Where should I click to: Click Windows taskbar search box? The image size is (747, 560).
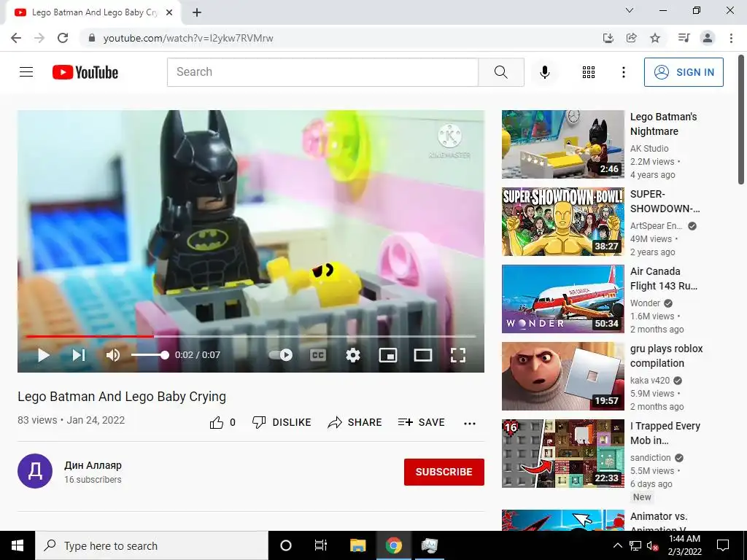[152, 545]
